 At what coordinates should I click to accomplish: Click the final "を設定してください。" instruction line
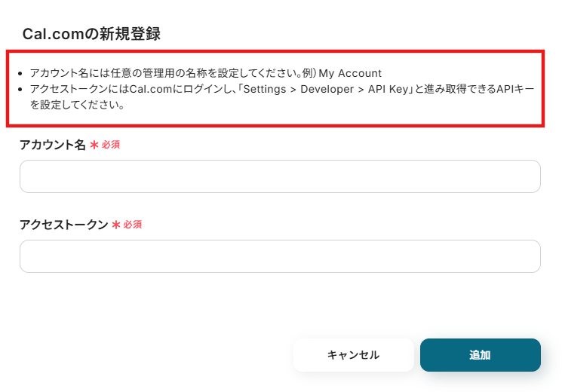point(77,105)
